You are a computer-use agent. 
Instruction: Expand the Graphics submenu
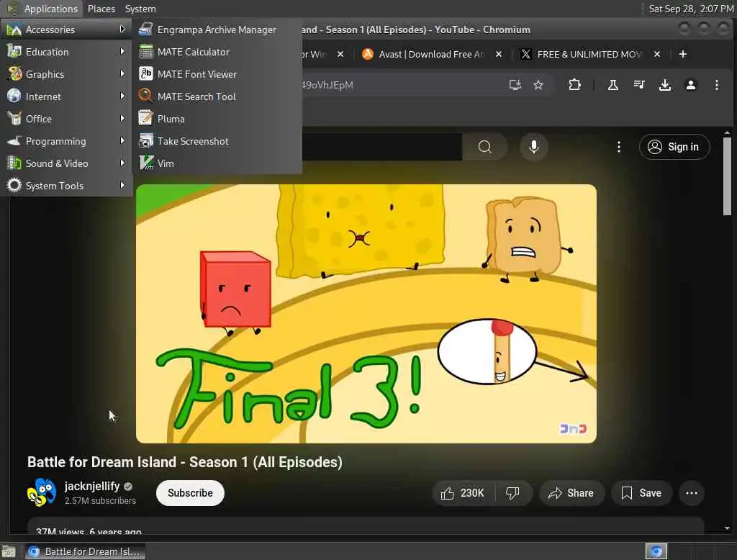pyautogui.click(x=65, y=74)
